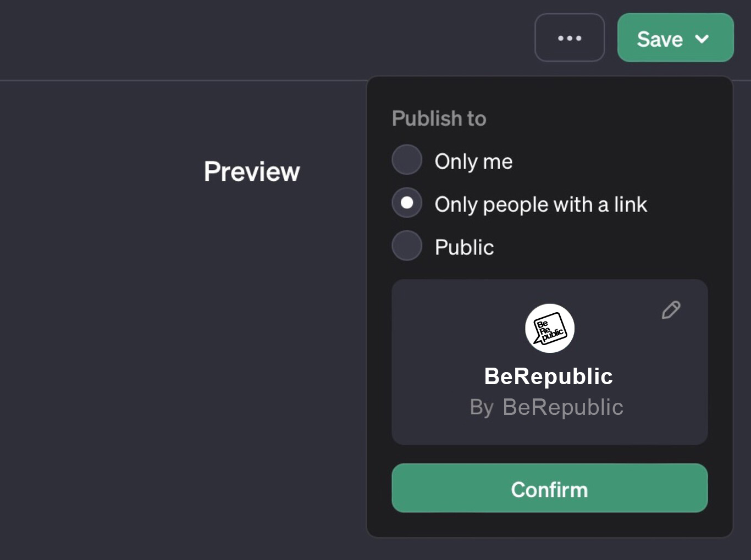Click the bold BeRepublic builder name

click(x=548, y=376)
